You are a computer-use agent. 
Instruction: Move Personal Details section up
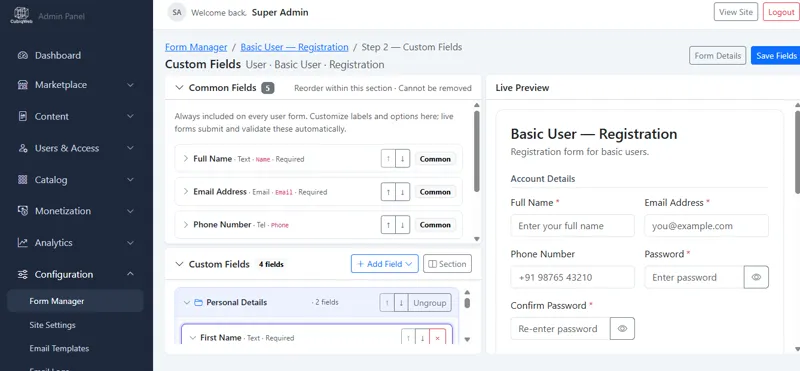pos(387,303)
